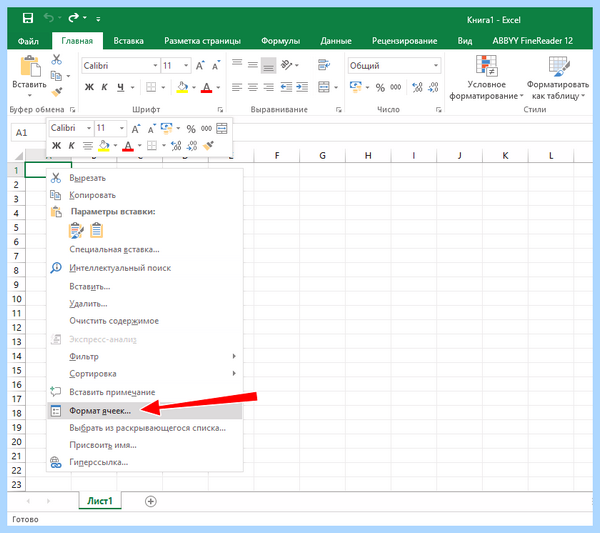Open the Данные tab
Image resolution: width=600 pixels, height=533 pixels.
point(336,41)
